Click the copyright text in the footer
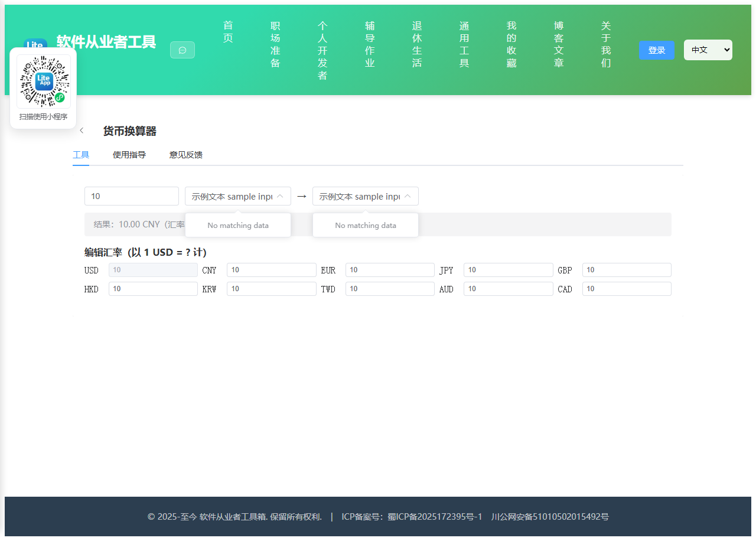The image size is (756, 541). click(234, 517)
